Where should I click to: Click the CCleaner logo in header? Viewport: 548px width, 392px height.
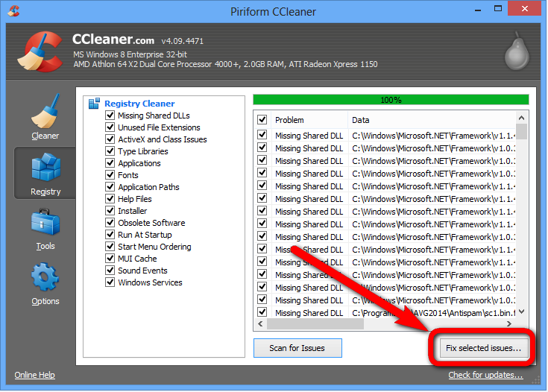(x=40, y=51)
